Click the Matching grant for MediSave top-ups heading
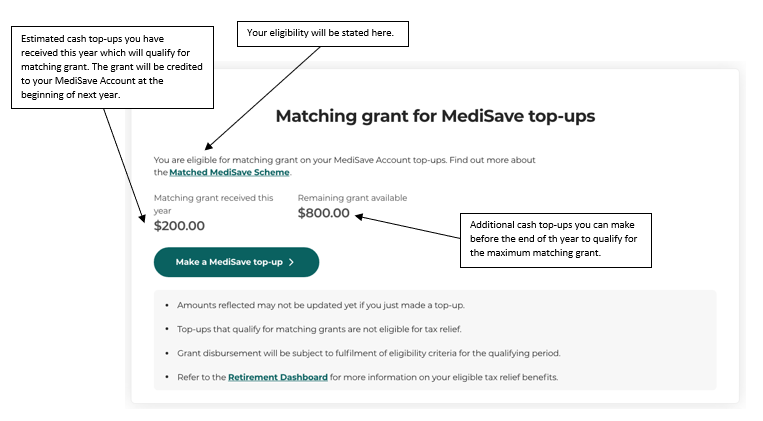 click(435, 116)
